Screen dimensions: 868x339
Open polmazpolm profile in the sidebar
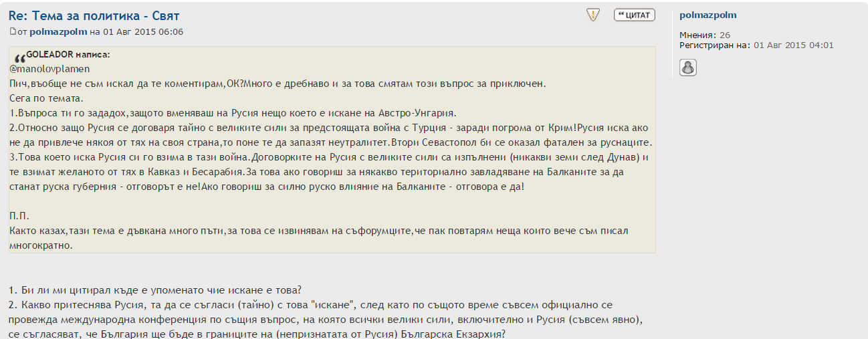click(x=708, y=15)
